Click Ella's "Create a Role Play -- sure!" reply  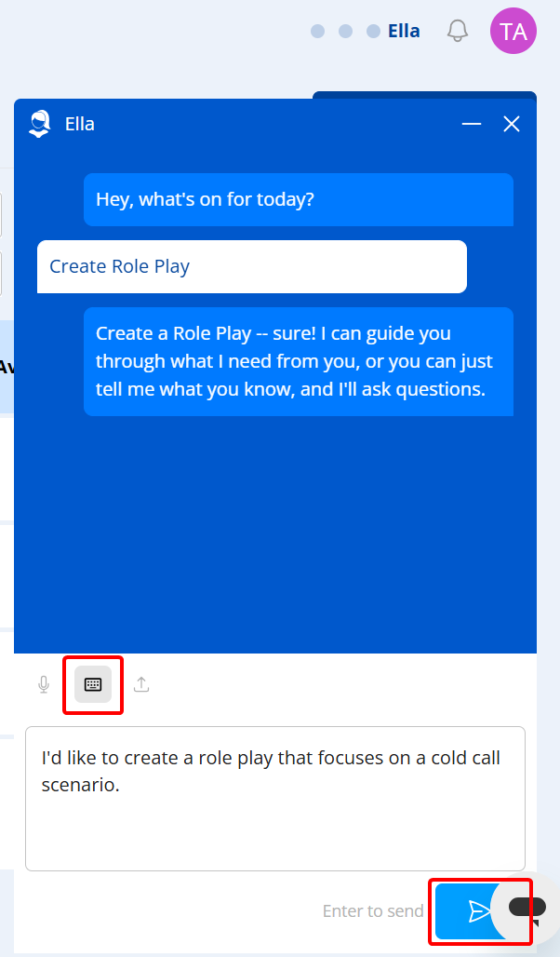[298, 361]
